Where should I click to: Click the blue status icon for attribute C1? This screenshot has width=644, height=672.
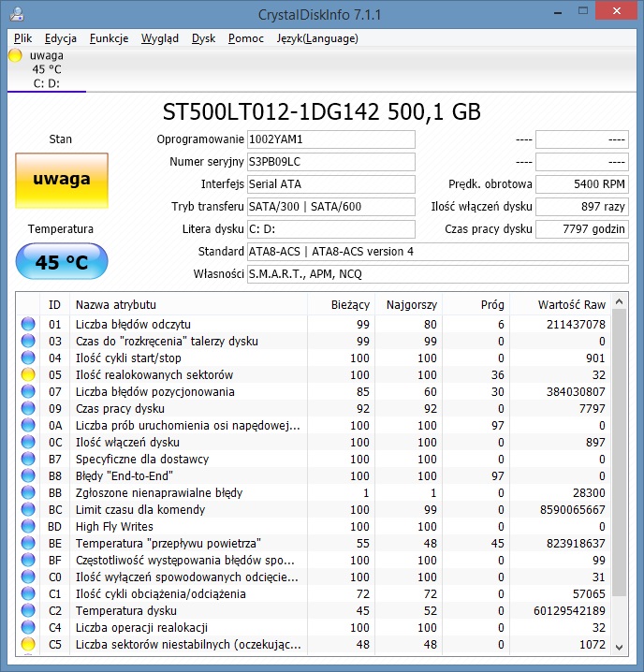click(x=28, y=593)
